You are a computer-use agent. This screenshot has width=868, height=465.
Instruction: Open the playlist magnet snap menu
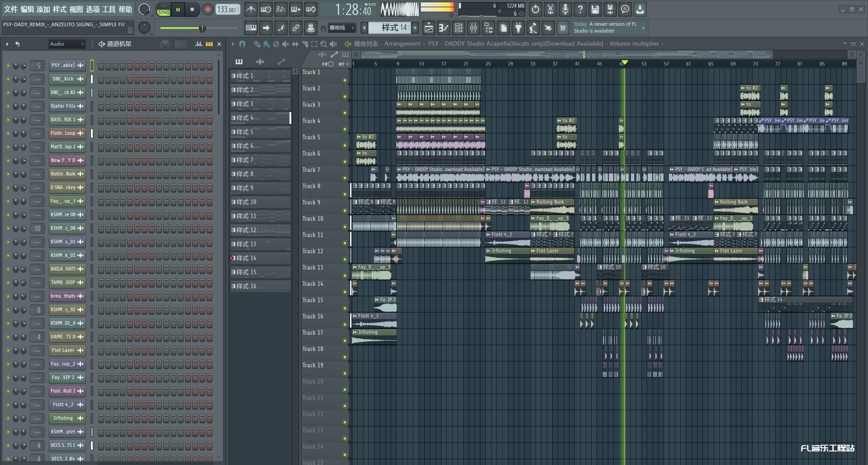point(242,44)
